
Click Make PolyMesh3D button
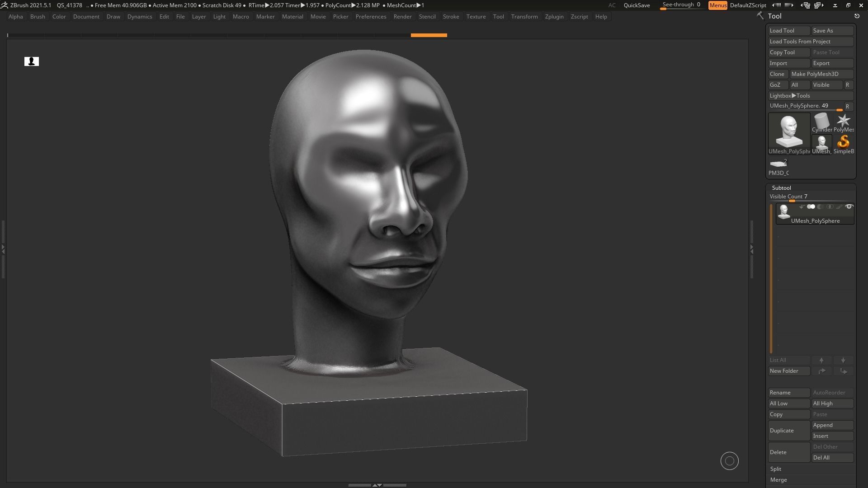[821, 74]
